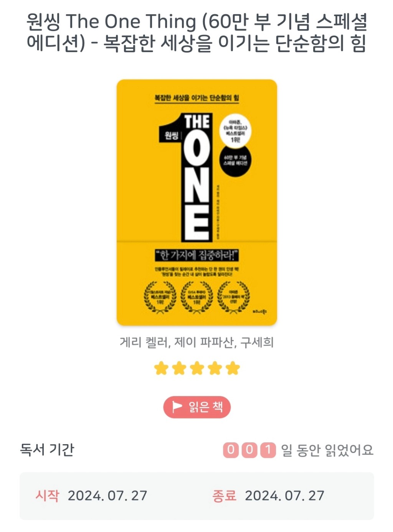Click the 종료 label
The height and width of the screenshot is (532, 393).
point(225,496)
